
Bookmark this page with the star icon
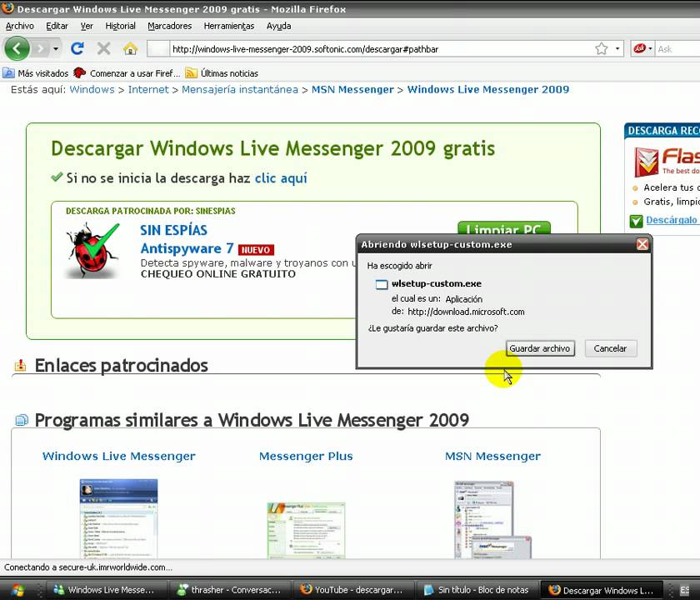pyautogui.click(x=602, y=48)
